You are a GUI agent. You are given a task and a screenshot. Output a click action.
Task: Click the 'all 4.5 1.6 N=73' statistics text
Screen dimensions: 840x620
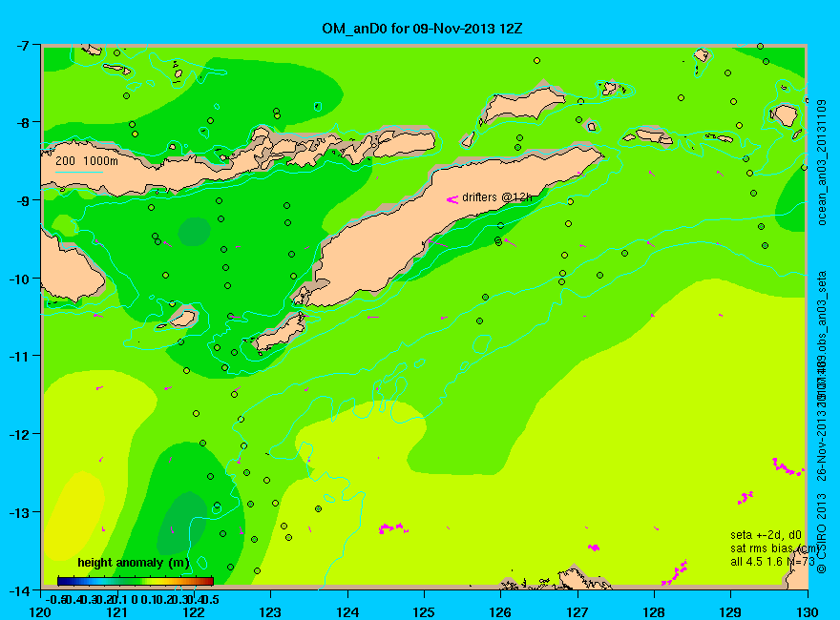point(772,562)
